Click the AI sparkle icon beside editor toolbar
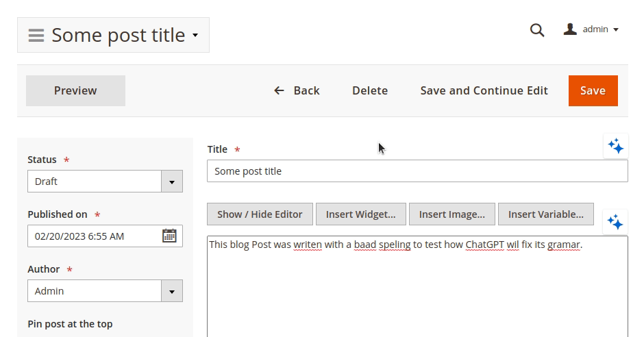The height and width of the screenshot is (337, 644). click(x=615, y=222)
